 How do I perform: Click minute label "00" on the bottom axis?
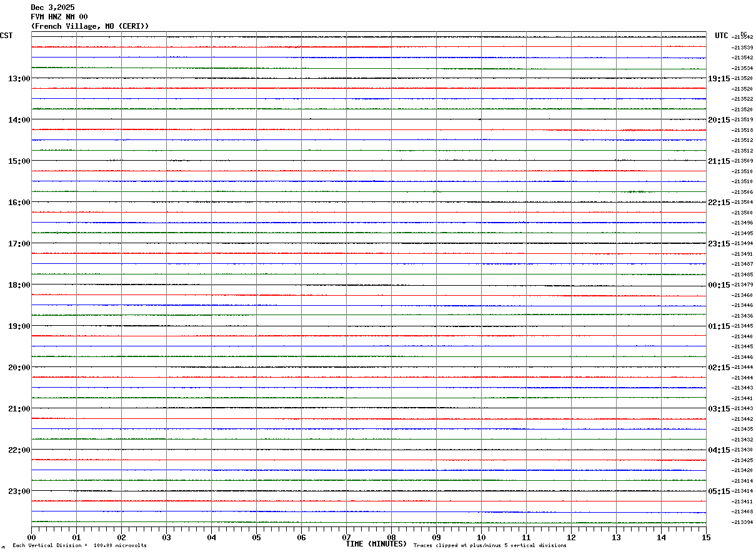(x=31, y=537)
